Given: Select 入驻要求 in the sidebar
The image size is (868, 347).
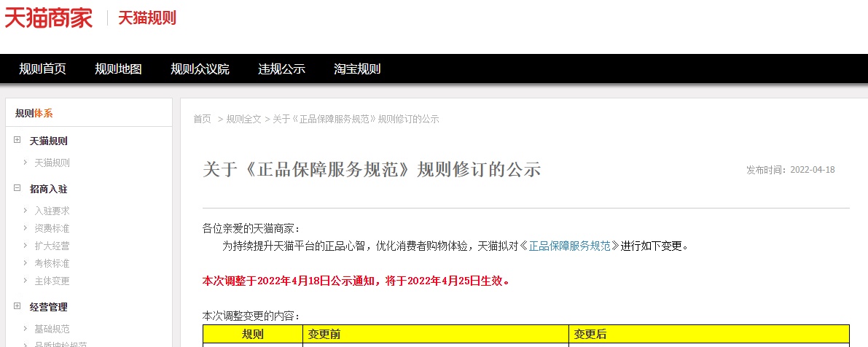Looking at the screenshot, I should pos(52,211).
